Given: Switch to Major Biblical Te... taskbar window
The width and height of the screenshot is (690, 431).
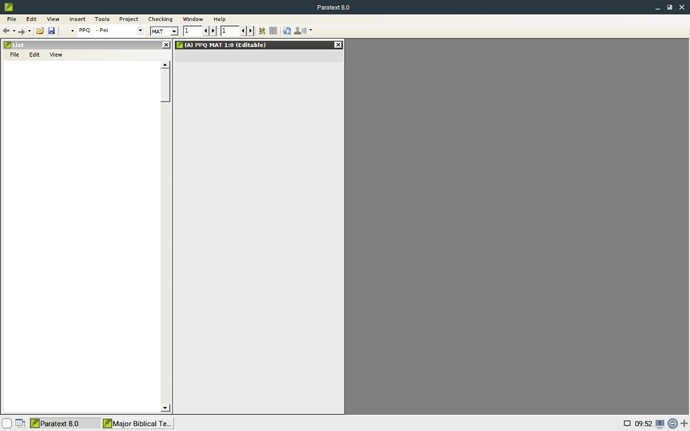Looking at the screenshot, I should click(138, 424).
